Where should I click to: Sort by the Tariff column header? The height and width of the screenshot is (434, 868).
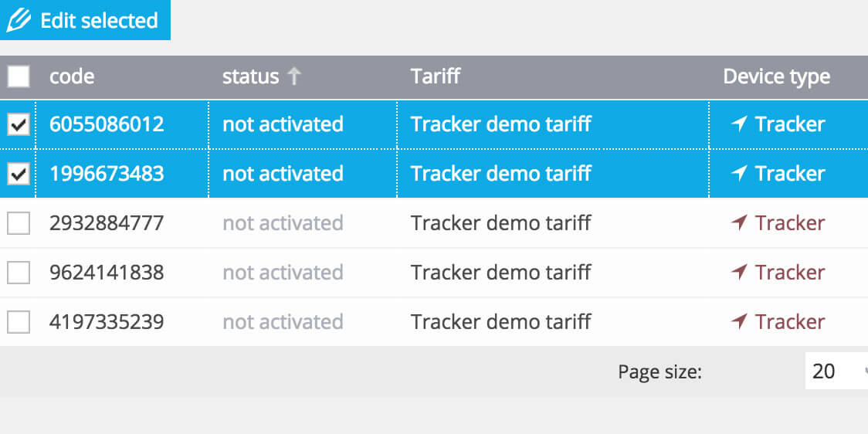[436, 76]
